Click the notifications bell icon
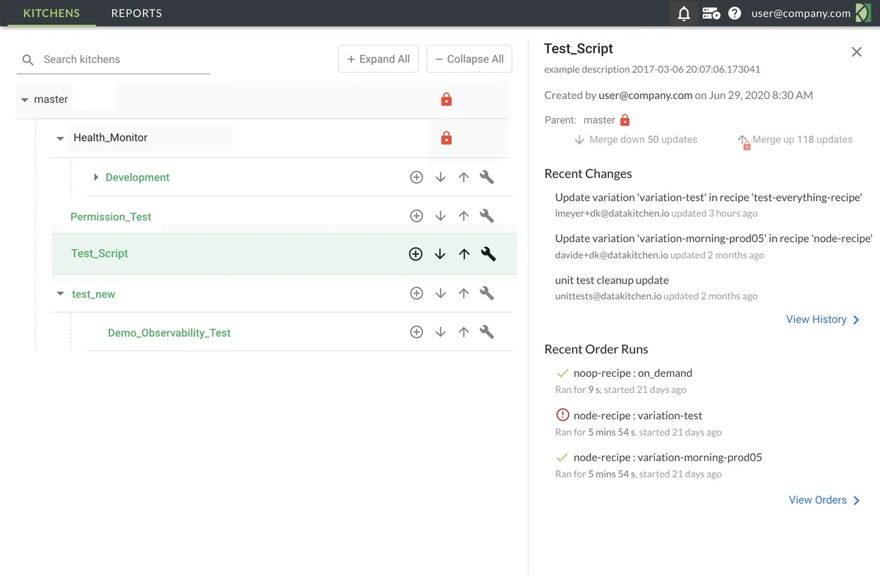880x588 pixels. click(683, 13)
